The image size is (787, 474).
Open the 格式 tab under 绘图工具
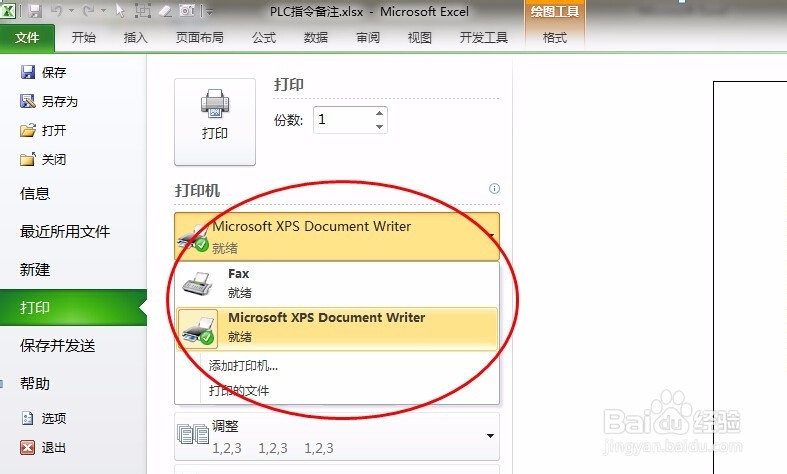pyautogui.click(x=555, y=38)
